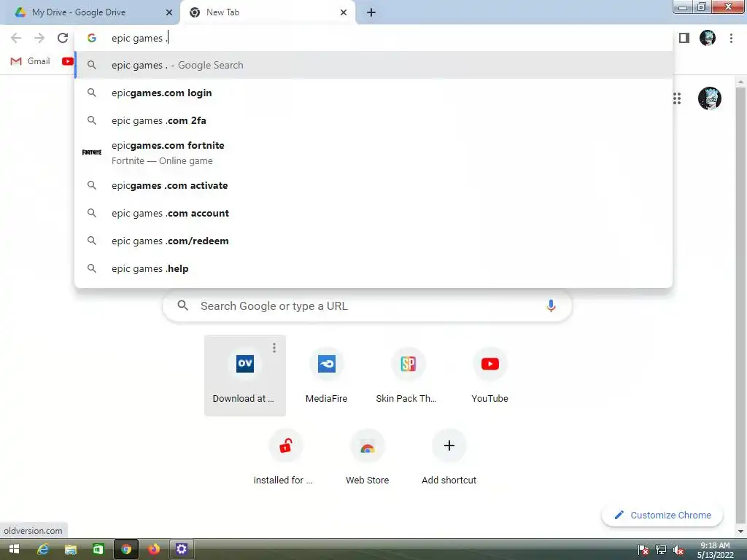Screen dimensions: 747x560
Task: Open the settings gear app on taskbar
Action: [x=182, y=550]
